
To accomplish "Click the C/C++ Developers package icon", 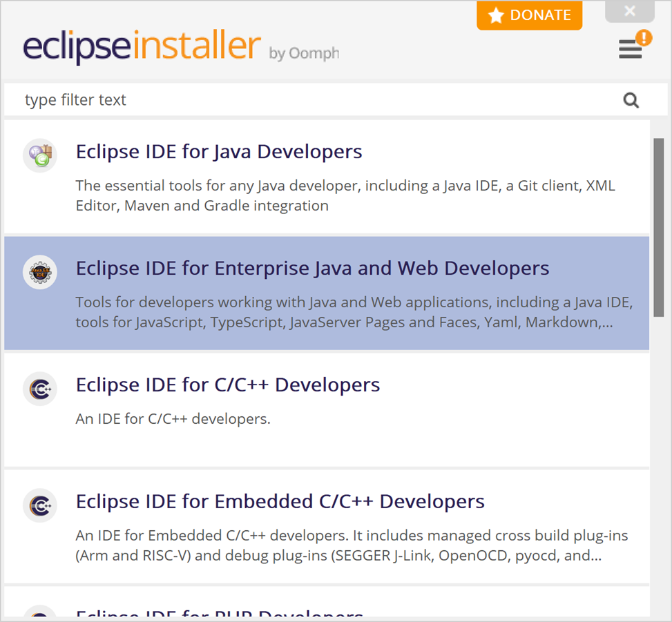I will pos(40,389).
